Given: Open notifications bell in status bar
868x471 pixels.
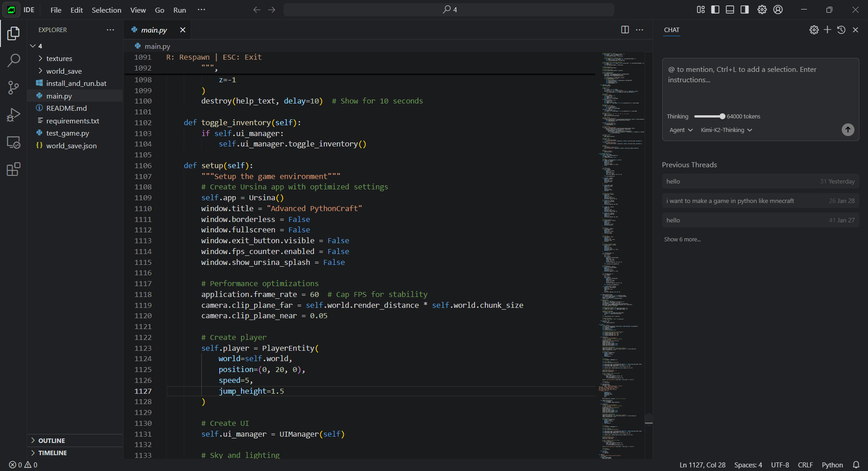Looking at the screenshot, I should 856,465.
